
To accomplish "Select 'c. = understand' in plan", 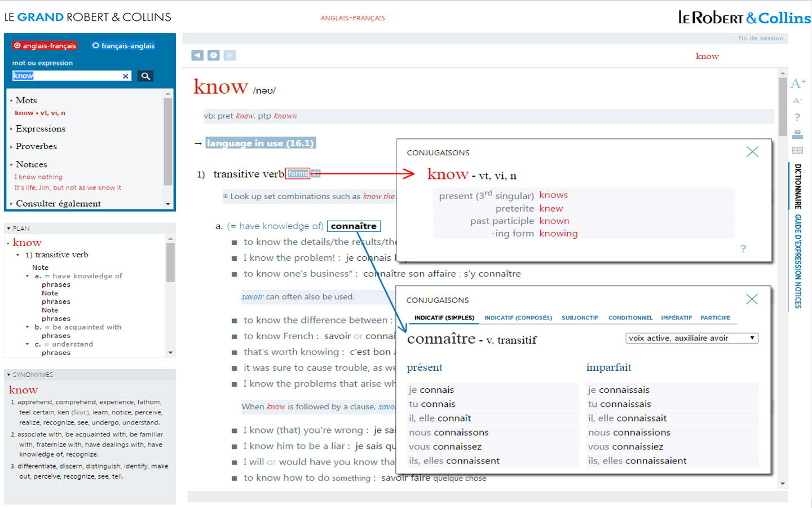I will tap(64, 344).
